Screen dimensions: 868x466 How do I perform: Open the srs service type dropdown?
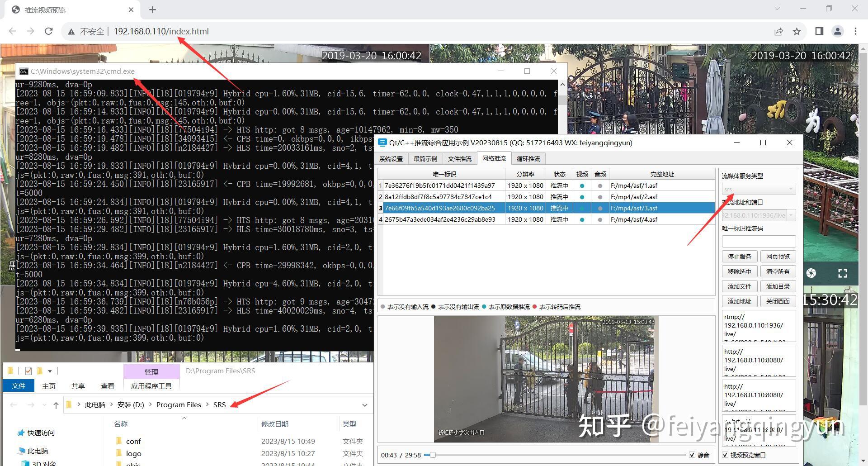tap(790, 189)
